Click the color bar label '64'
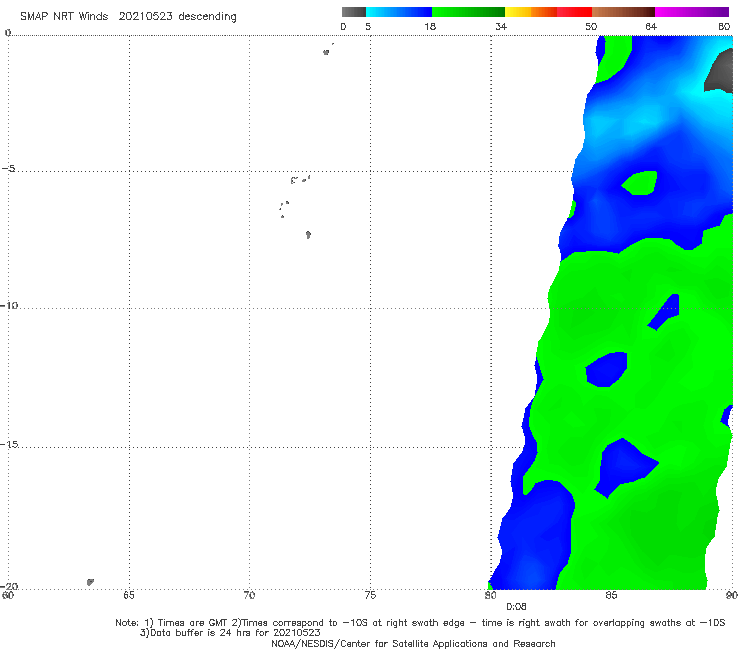This screenshot has width=740, height=650. pos(651,27)
